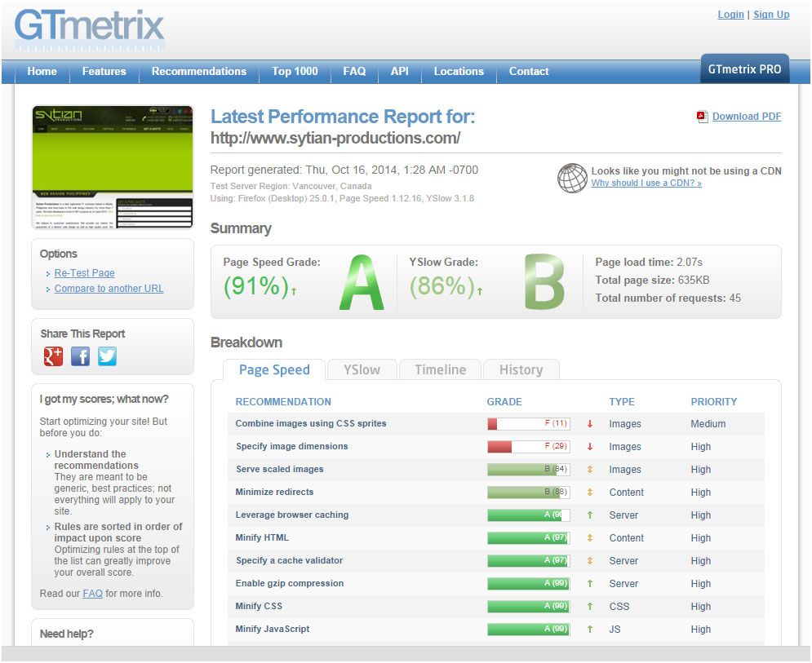Viewport: 812px width, 663px height.
Task: Click the PDF icon beside Download PDF
Action: [702, 117]
